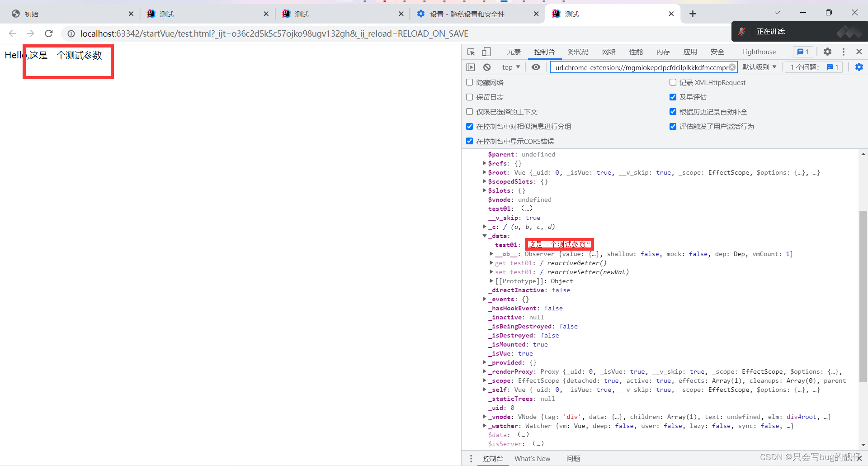Click the 1 个问题 issues button
The height and width of the screenshot is (466, 868).
click(814, 67)
